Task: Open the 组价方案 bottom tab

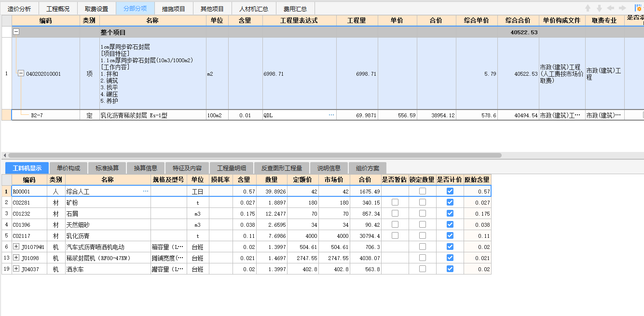Action: point(368,168)
